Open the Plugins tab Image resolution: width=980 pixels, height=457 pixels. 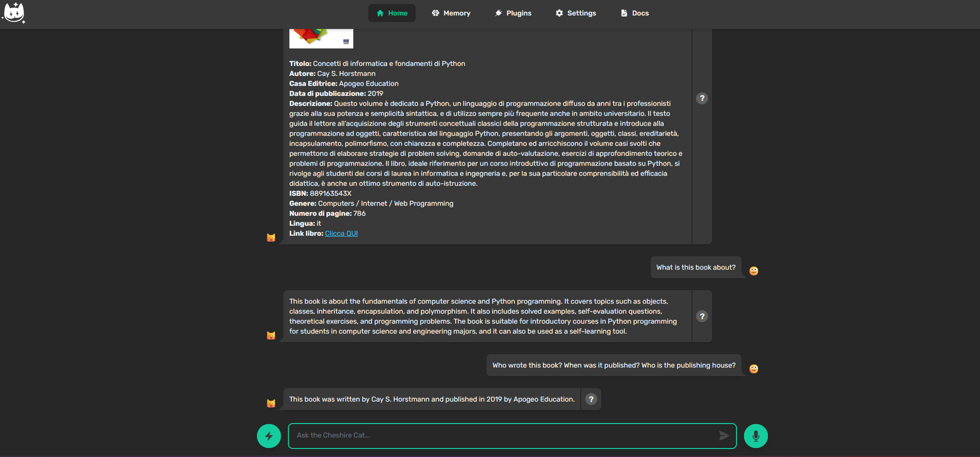[x=513, y=13]
